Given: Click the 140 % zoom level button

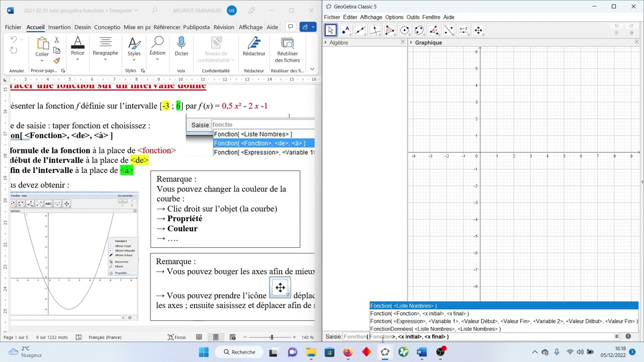Looking at the screenshot, I should click(307, 337).
